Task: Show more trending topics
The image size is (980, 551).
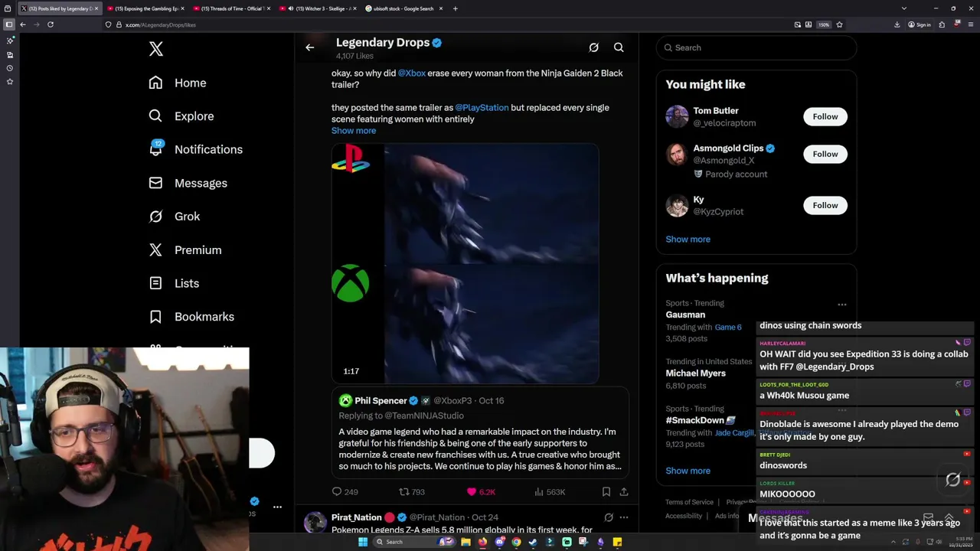Action: pyautogui.click(x=688, y=471)
